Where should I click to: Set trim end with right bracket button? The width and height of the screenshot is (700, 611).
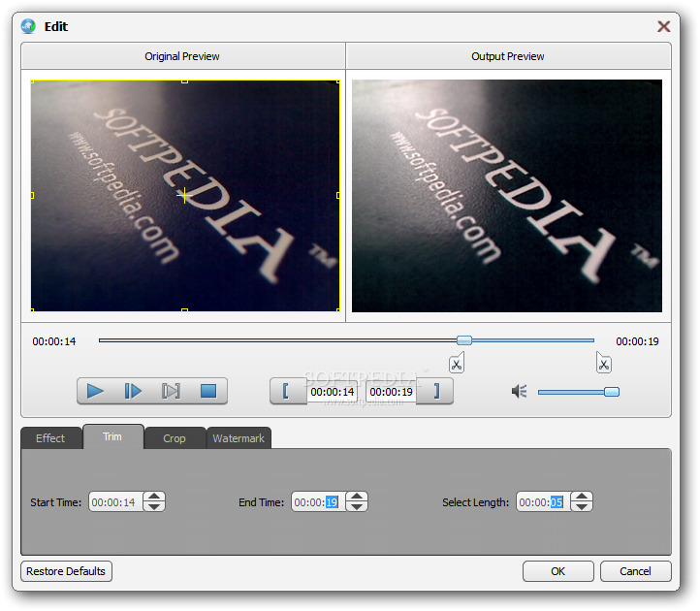click(436, 391)
